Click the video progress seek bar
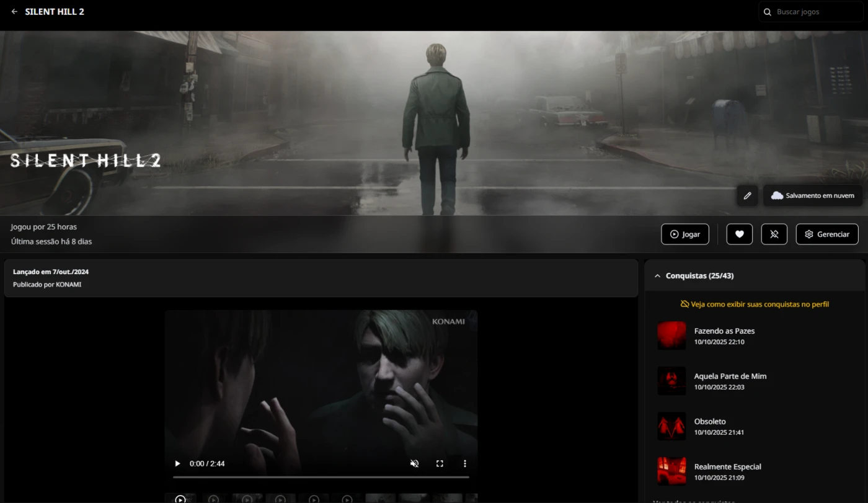This screenshot has width=868, height=503. tap(321, 477)
